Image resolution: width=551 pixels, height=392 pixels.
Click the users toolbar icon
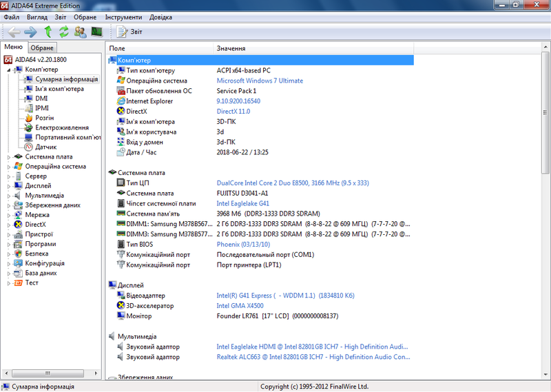click(81, 32)
